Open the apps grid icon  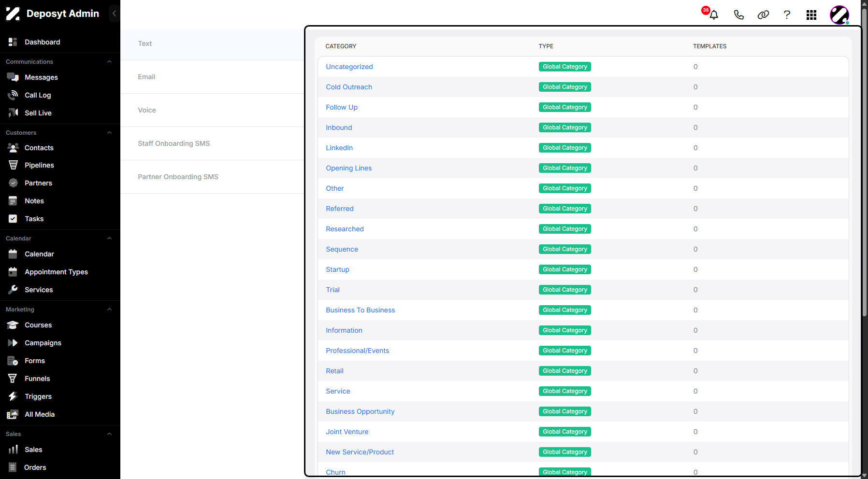tap(811, 15)
